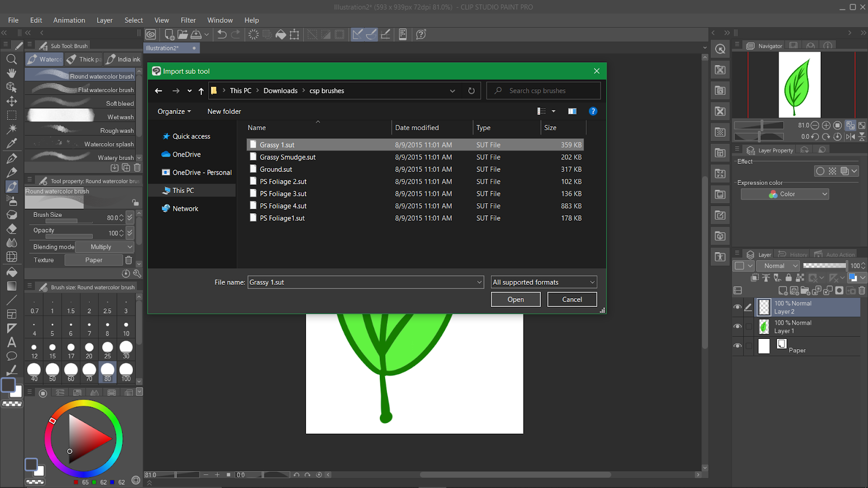The image size is (868, 488).
Task: Toggle snap to ruler in command bar
Action: coord(358,35)
